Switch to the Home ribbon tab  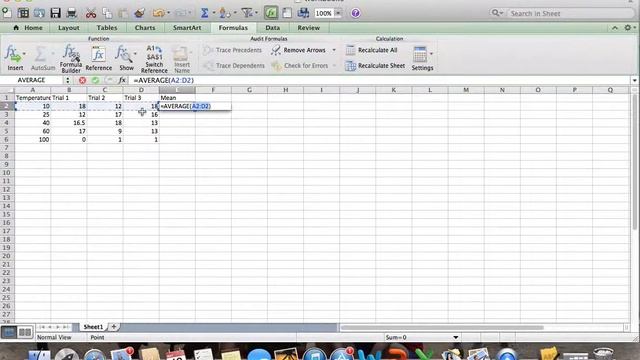[28, 28]
